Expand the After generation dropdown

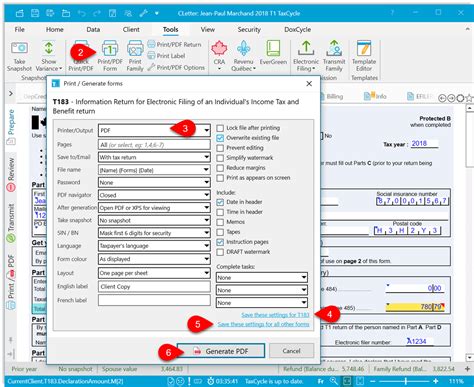[154, 208]
